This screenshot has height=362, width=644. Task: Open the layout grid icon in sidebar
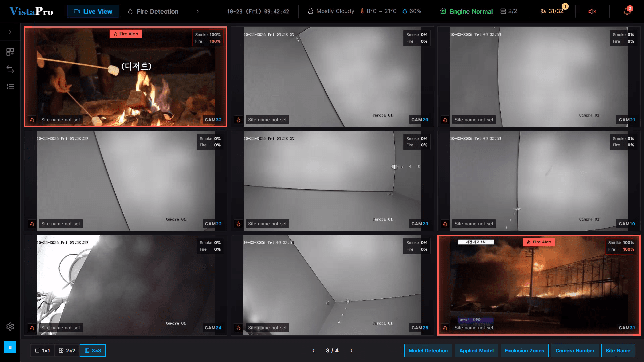tap(10, 52)
